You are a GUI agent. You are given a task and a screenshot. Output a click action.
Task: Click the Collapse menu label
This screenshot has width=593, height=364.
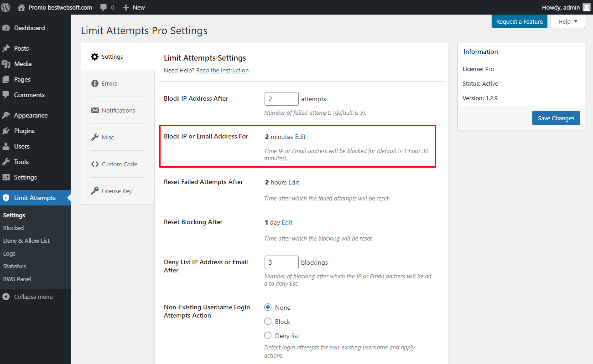[33, 297]
